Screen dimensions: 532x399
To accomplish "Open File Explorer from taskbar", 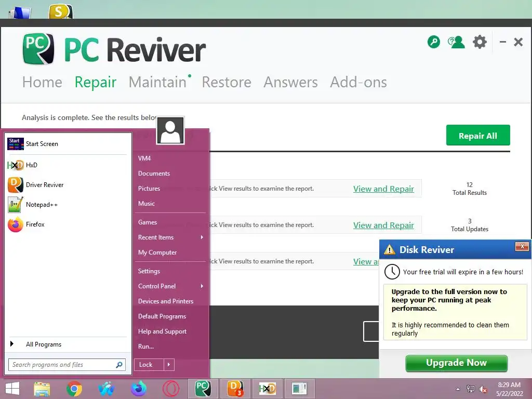I will pos(42,389).
